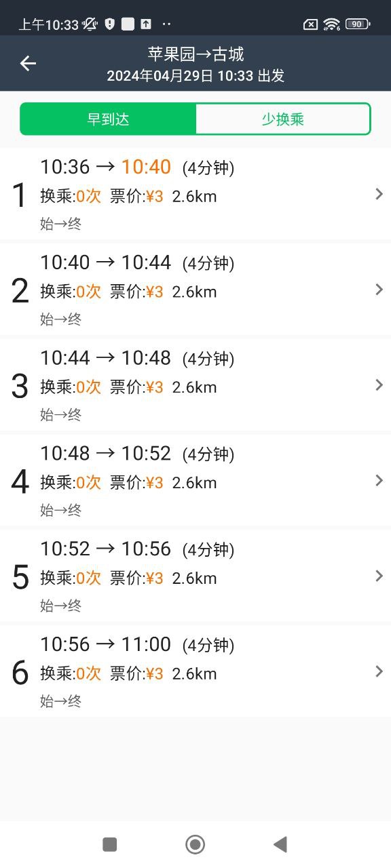
Task: Select the 早到达 tab
Action: pos(109,119)
